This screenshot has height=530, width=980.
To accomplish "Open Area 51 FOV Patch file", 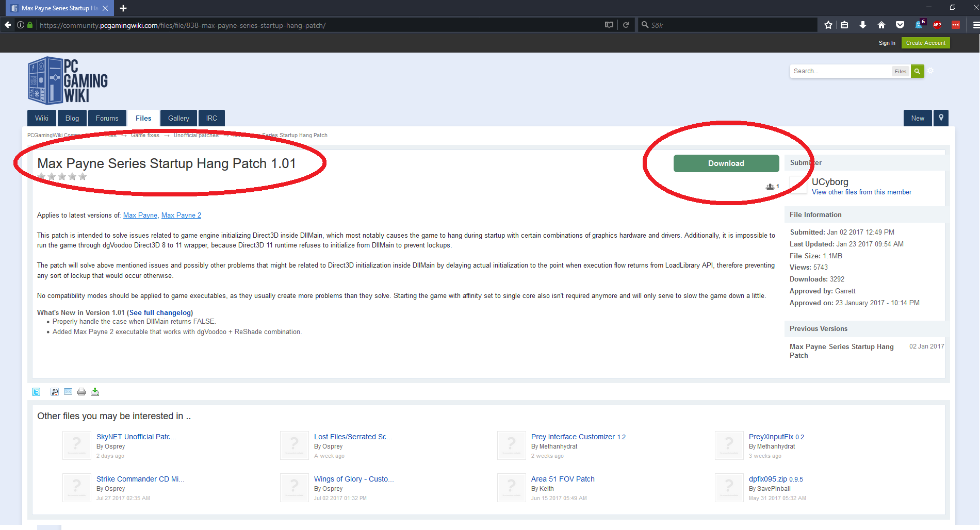I will click(x=563, y=479).
